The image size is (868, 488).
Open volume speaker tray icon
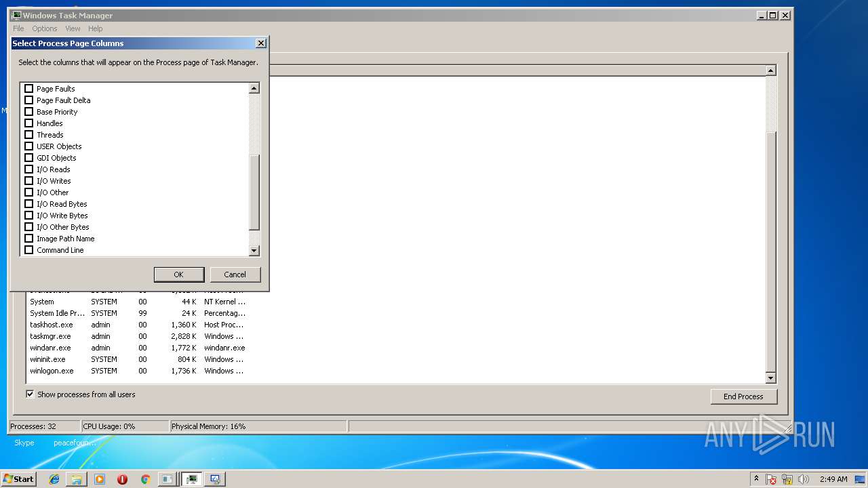coord(804,479)
